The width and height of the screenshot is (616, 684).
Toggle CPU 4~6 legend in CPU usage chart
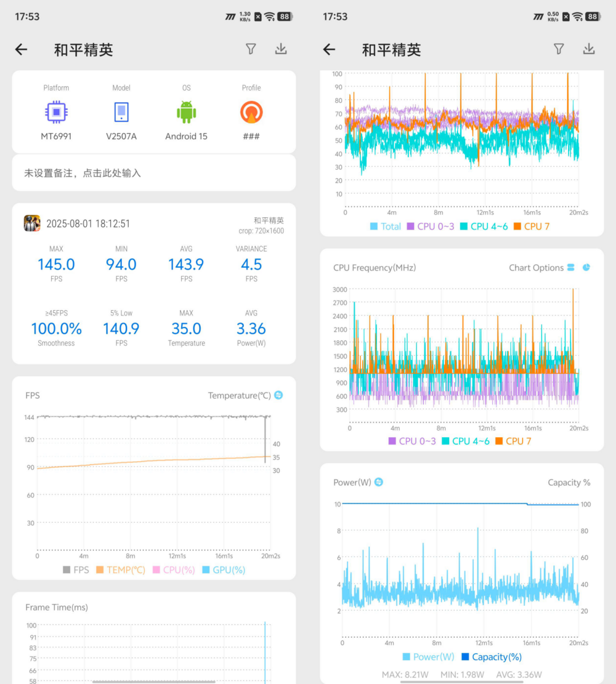point(484,227)
